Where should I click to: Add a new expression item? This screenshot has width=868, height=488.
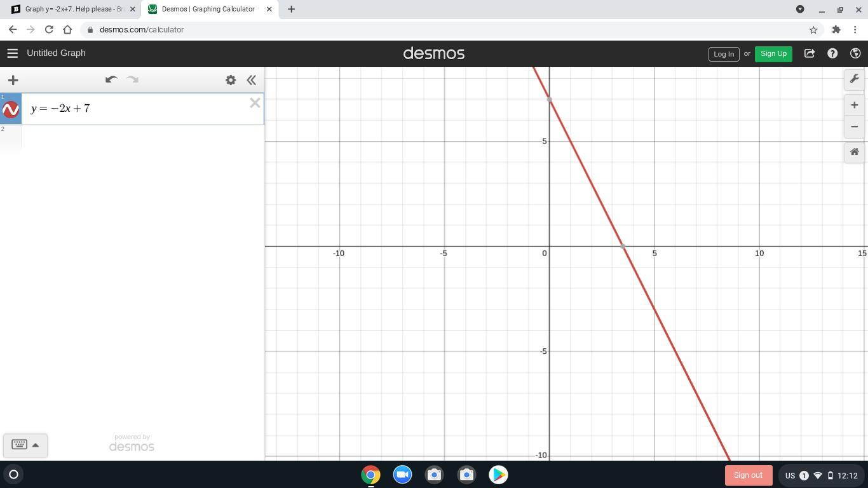[13, 80]
